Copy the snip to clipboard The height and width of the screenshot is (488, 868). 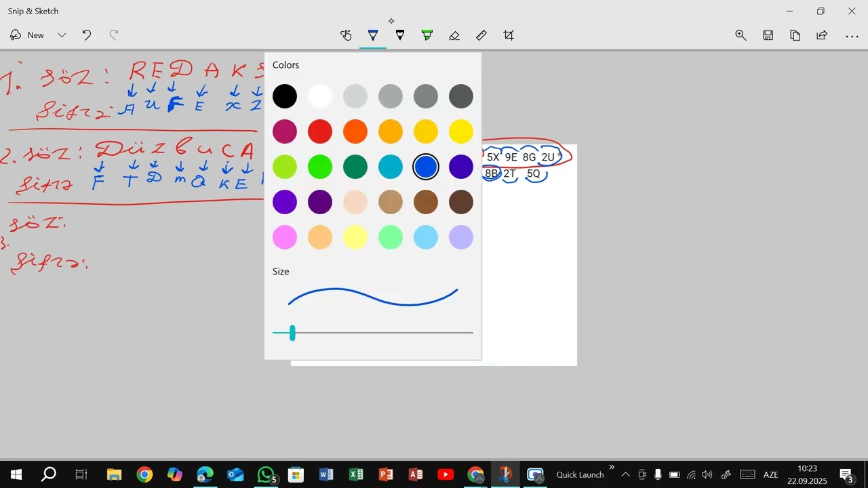click(795, 35)
